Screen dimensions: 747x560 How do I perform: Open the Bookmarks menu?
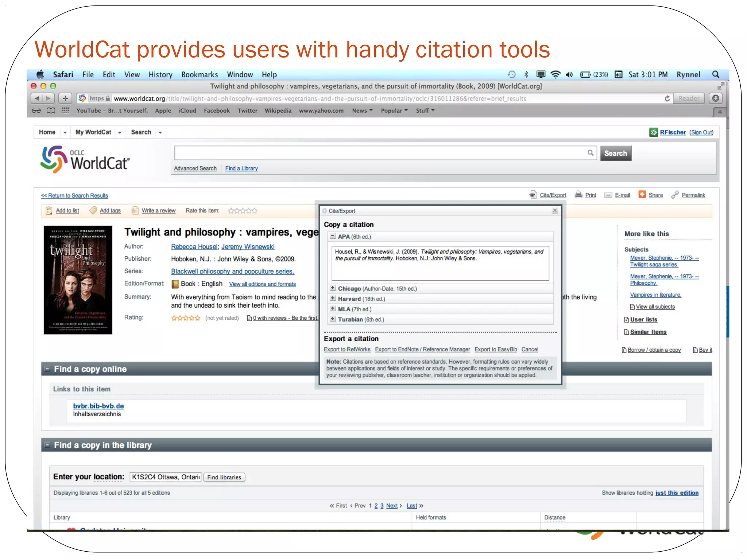tap(200, 74)
